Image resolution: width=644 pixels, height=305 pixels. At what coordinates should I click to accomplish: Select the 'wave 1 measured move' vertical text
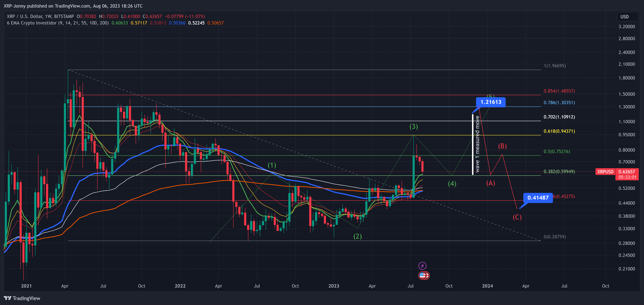click(477, 144)
